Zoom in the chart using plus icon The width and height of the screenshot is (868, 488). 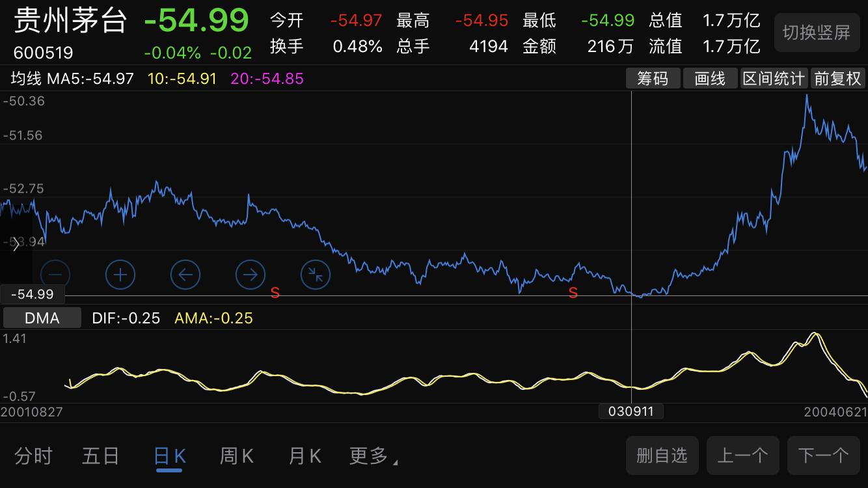click(x=120, y=275)
